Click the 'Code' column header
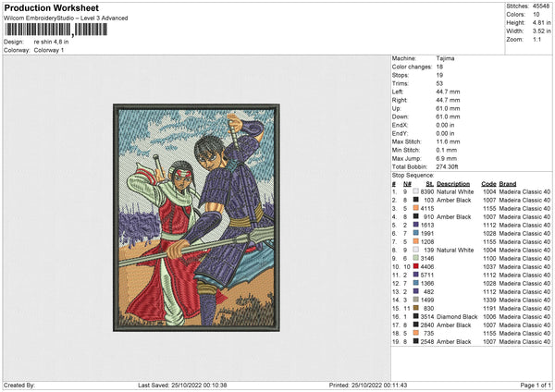The width and height of the screenshot is (555, 392). pyautogui.click(x=488, y=184)
